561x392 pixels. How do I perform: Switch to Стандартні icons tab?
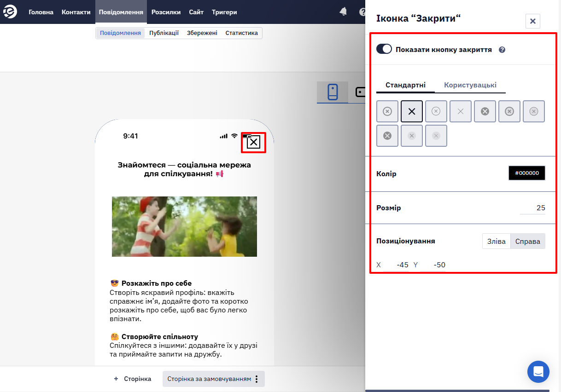pyautogui.click(x=406, y=85)
